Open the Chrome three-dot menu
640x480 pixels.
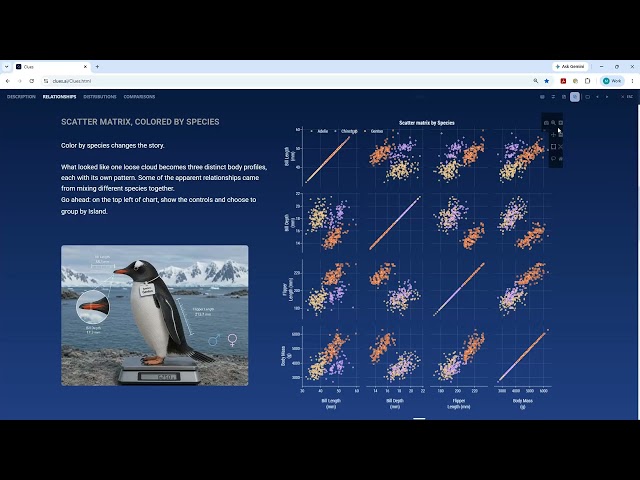[x=632, y=81]
